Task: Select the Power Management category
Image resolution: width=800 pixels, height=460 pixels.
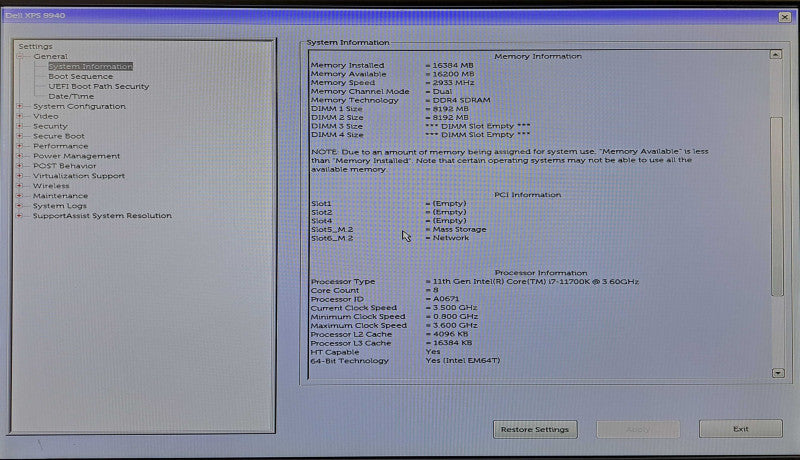Action: 77,156
